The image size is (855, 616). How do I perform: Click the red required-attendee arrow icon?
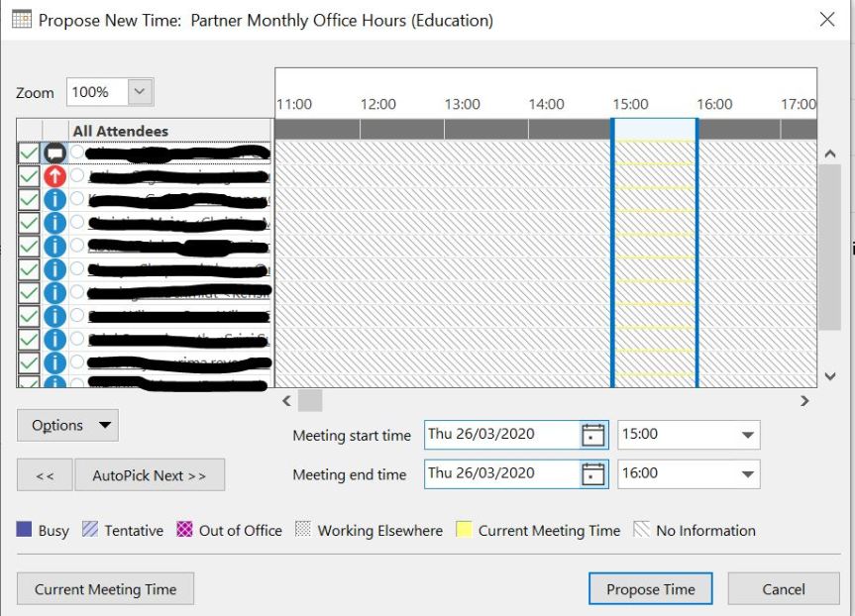coord(55,176)
